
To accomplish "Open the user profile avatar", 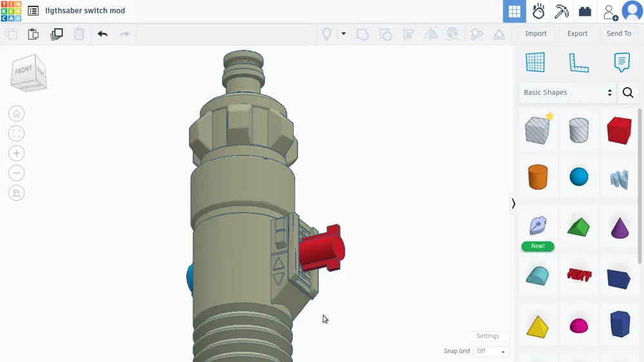I will point(632,11).
